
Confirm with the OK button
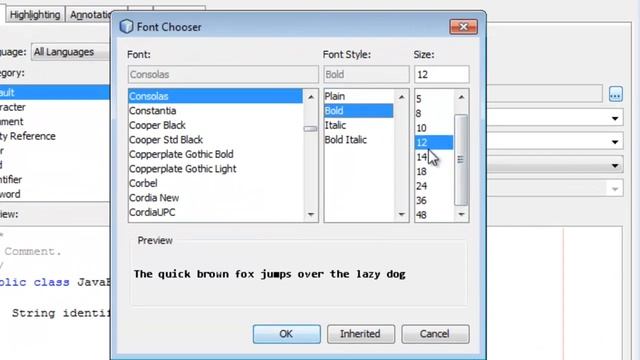pyautogui.click(x=287, y=334)
